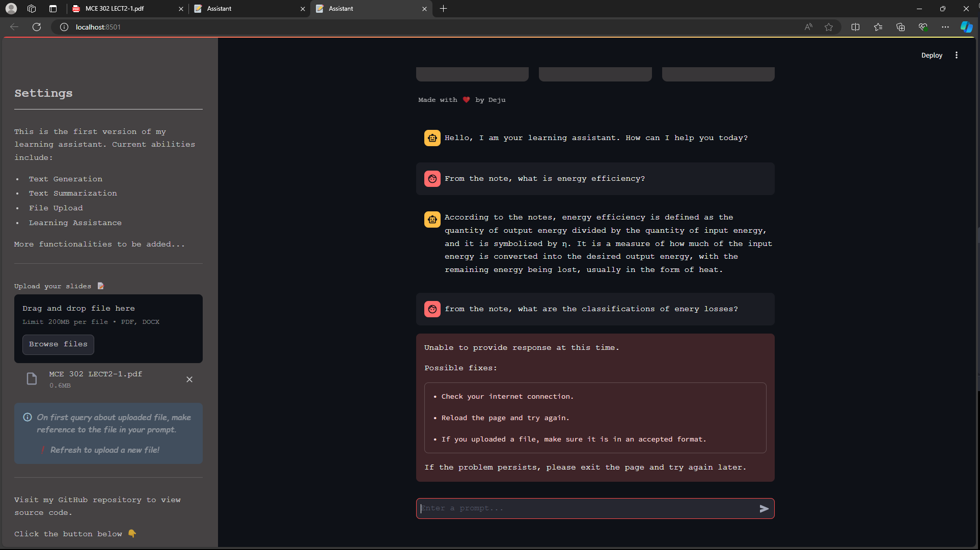Reload the page with refresh icon
The image size is (980, 550).
click(x=37, y=27)
